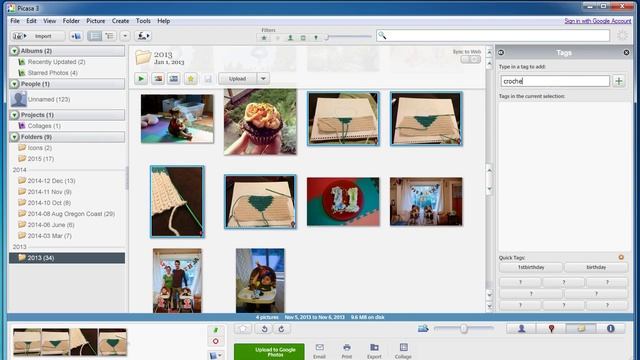This screenshot has height=360, width=640.
Task: Click the search box at the top
Action: pyautogui.click(x=493, y=36)
